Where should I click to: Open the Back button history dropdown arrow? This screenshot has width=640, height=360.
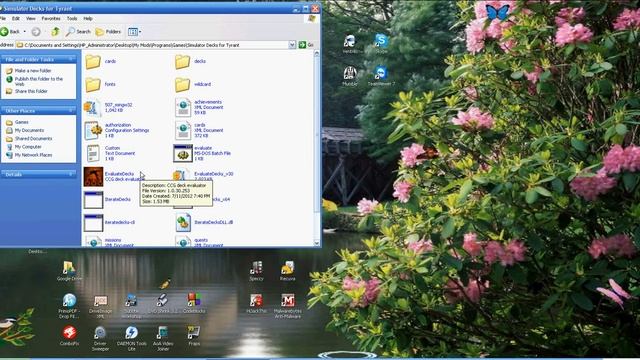(x=24, y=31)
